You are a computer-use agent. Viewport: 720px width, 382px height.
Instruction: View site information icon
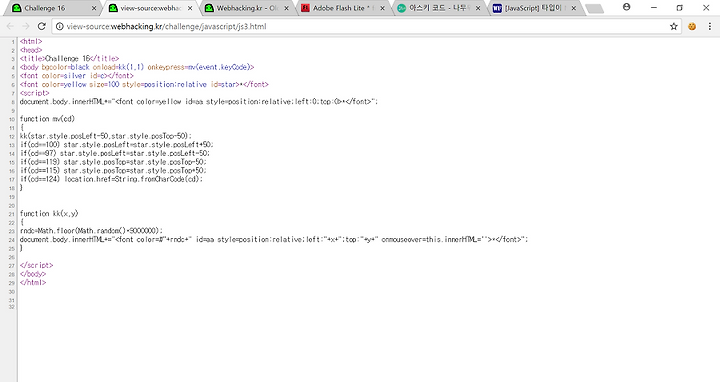click(60, 27)
